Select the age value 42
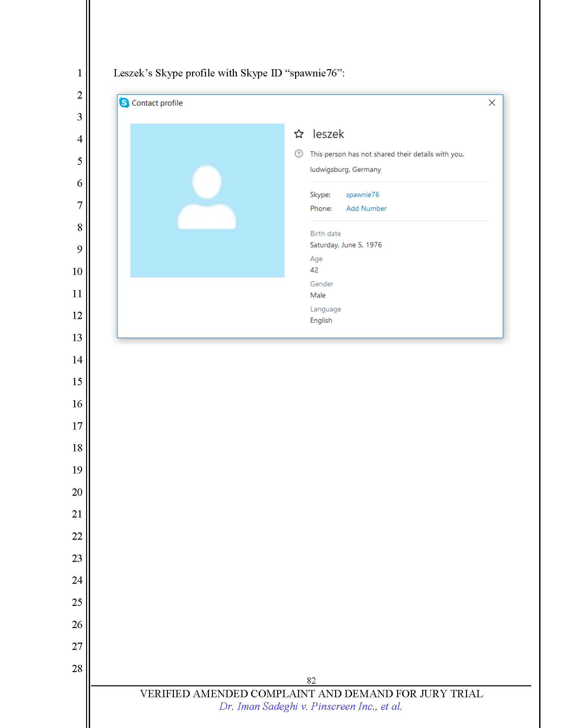563x728 pixels. (314, 270)
